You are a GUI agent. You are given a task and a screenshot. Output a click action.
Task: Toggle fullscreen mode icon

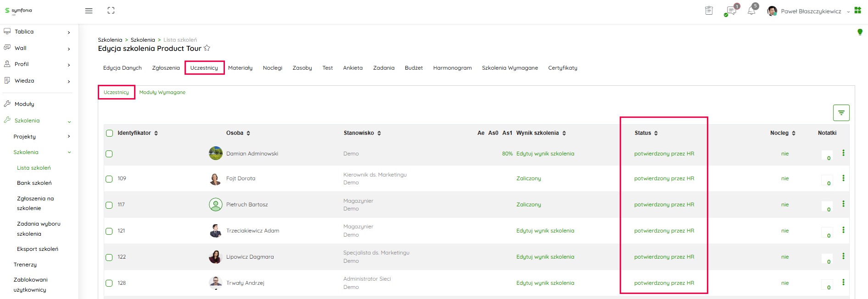tap(111, 11)
